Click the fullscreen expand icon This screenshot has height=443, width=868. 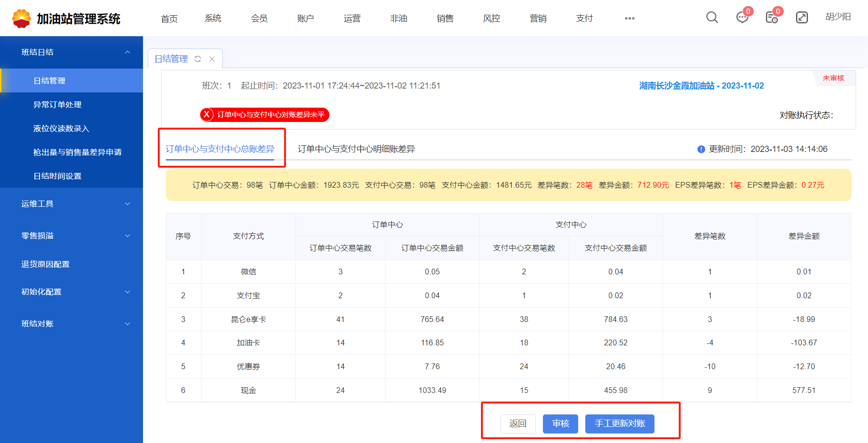802,18
